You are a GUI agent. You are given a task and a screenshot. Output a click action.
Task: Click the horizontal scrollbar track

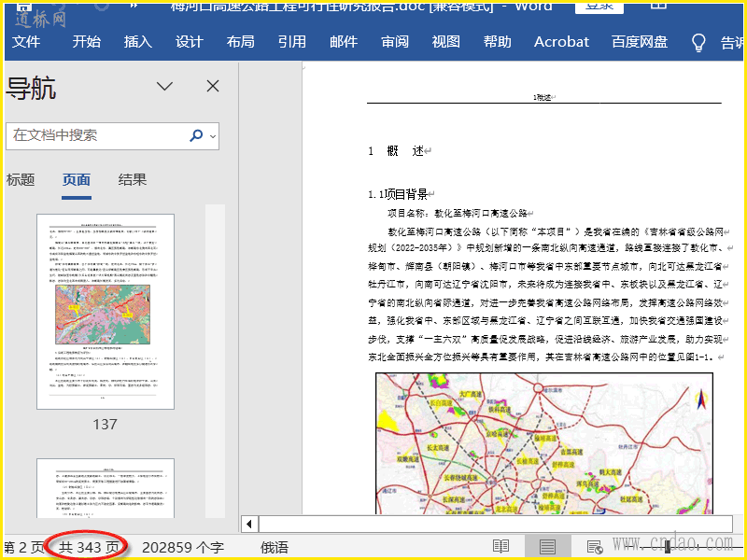495,524
